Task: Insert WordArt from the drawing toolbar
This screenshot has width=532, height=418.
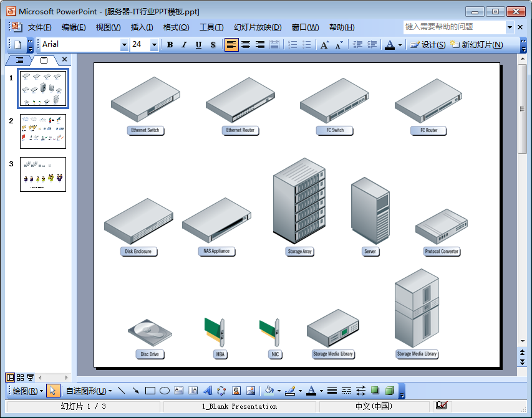Action: tap(207, 391)
